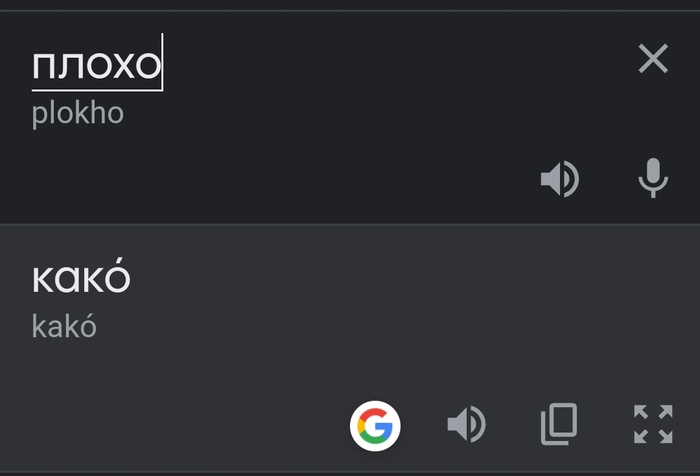The width and height of the screenshot is (700, 476).
Task: Click the romanization kakó
Action: 64,326
